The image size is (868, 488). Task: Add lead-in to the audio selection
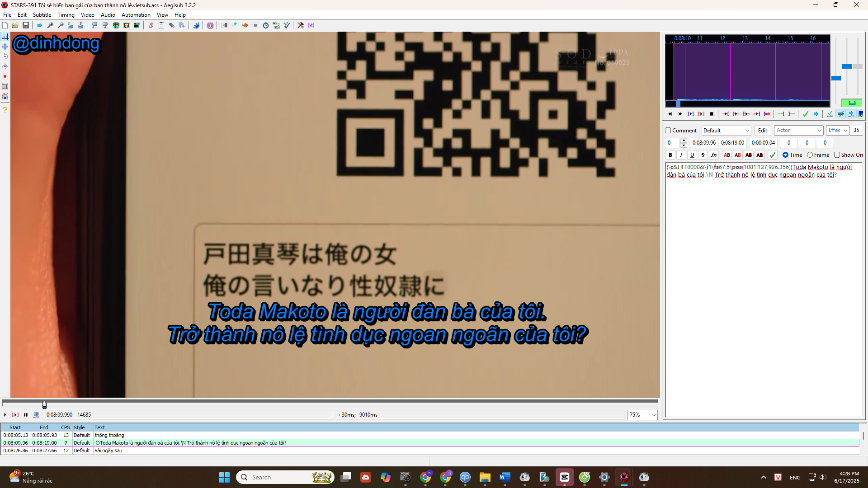(781, 114)
